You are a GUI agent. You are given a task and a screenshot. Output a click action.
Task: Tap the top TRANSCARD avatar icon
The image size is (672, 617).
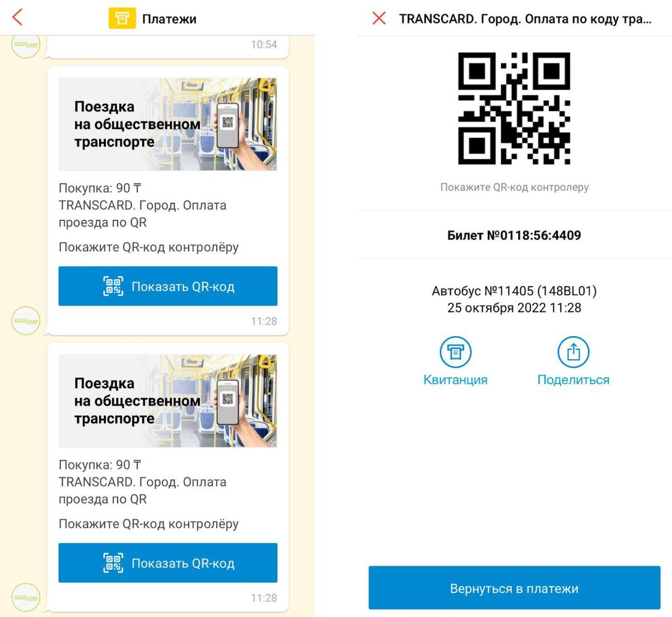click(26, 45)
